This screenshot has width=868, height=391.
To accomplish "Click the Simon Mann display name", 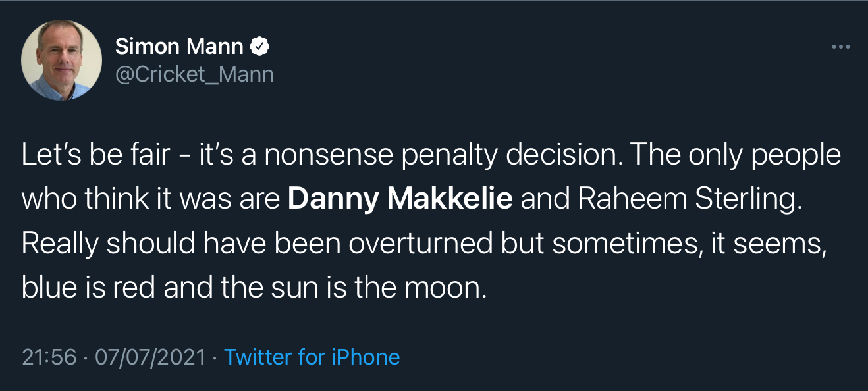I will coord(179,46).
